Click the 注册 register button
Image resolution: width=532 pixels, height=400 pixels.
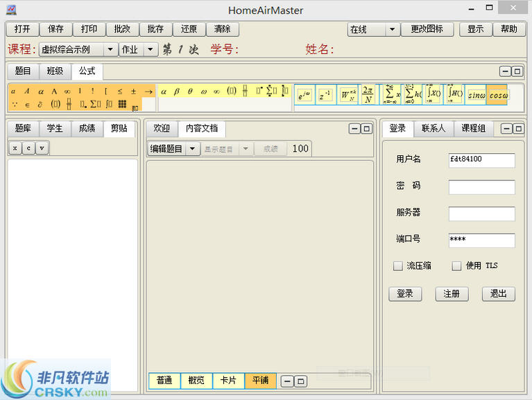[x=452, y=294]
